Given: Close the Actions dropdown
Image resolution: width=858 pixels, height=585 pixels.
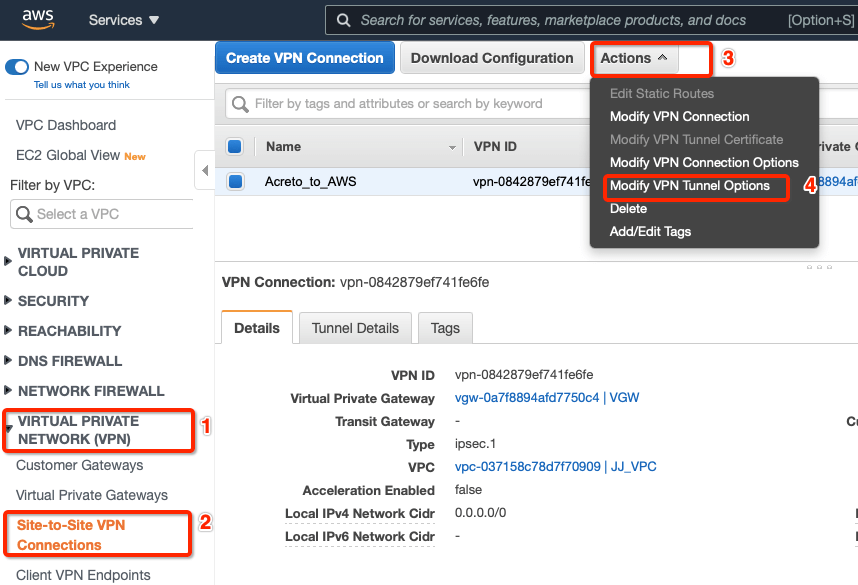Looking at the screenshot, I should coord(634,58).
